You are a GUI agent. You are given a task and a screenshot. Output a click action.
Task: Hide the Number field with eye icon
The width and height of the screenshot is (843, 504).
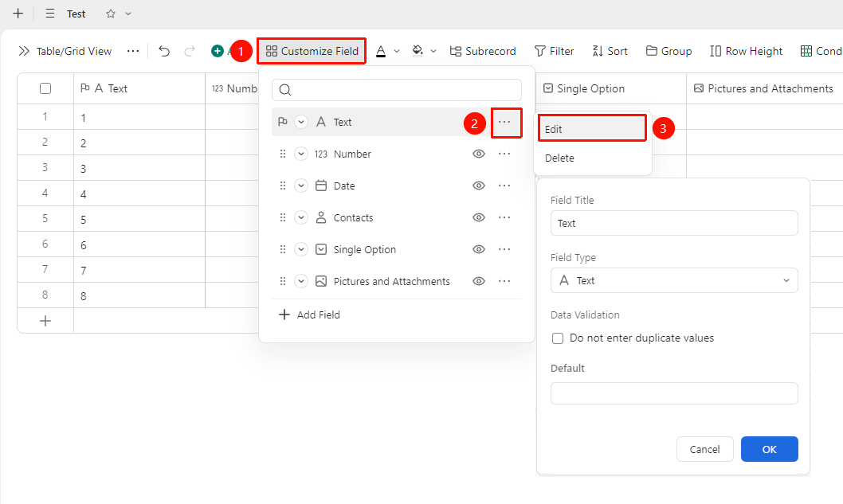(x=479, y=154)
